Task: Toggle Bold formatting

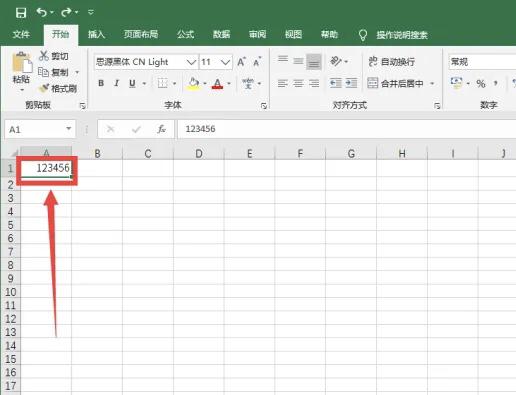Action: click(x=101, y=83)
